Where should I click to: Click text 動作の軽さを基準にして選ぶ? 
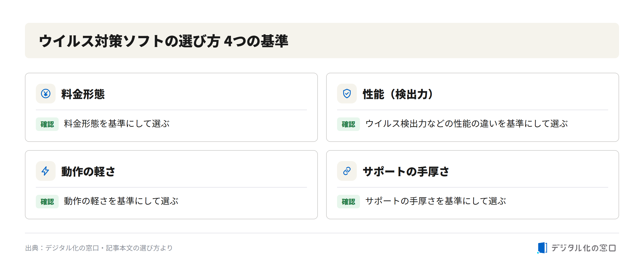[x=121, y=201]
